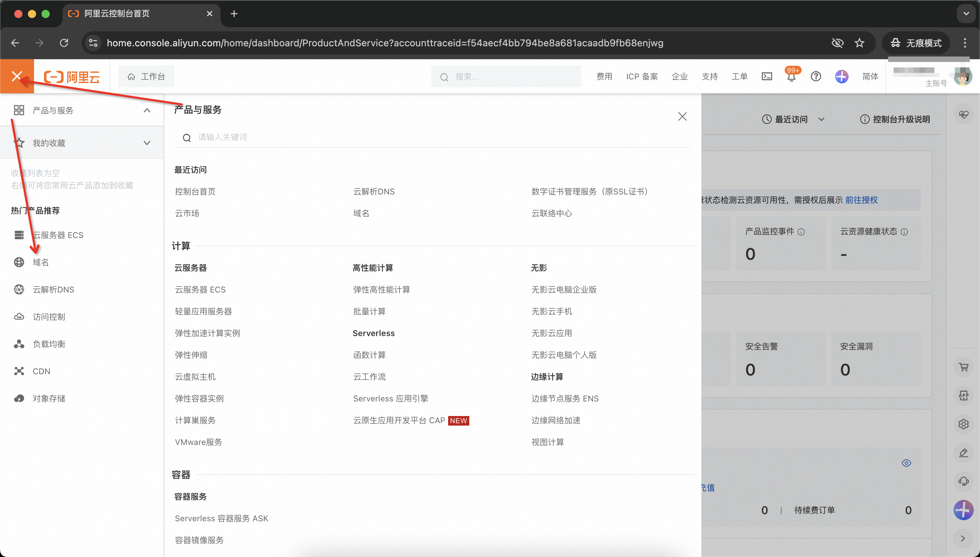Click the 对象存储 icon in sidebar
Screen dimensions: 980x557
[19, 398]
